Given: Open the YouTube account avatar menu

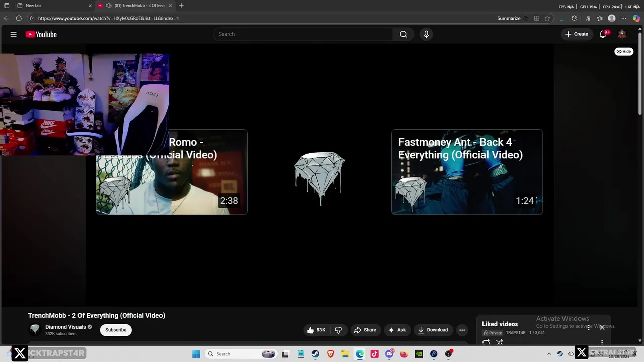Looking at the screenshot, I should (622, 34).
